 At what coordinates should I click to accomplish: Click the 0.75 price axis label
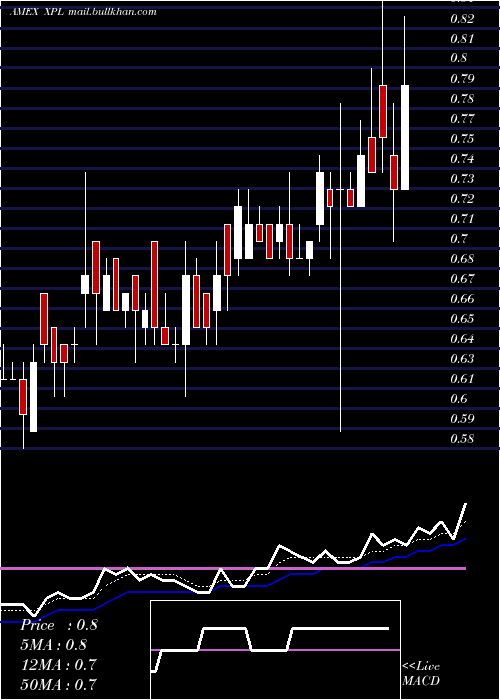pyautogui.click(x=462, y=138)
